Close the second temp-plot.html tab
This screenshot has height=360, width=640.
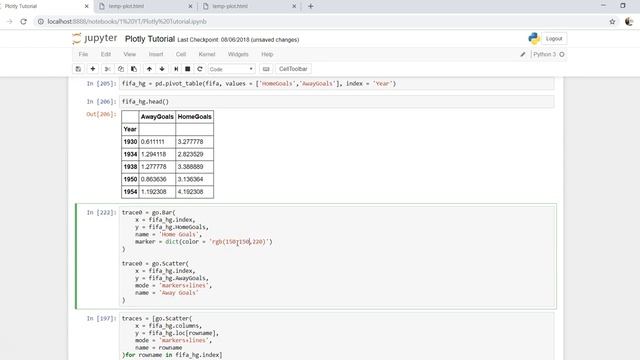click(x=294, y=6)
